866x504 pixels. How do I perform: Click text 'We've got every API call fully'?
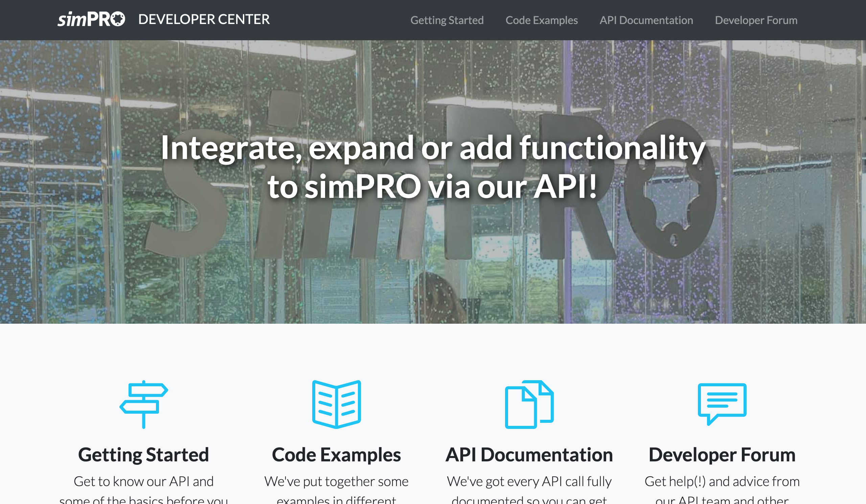pyautogui.click(x=529, y=481)
